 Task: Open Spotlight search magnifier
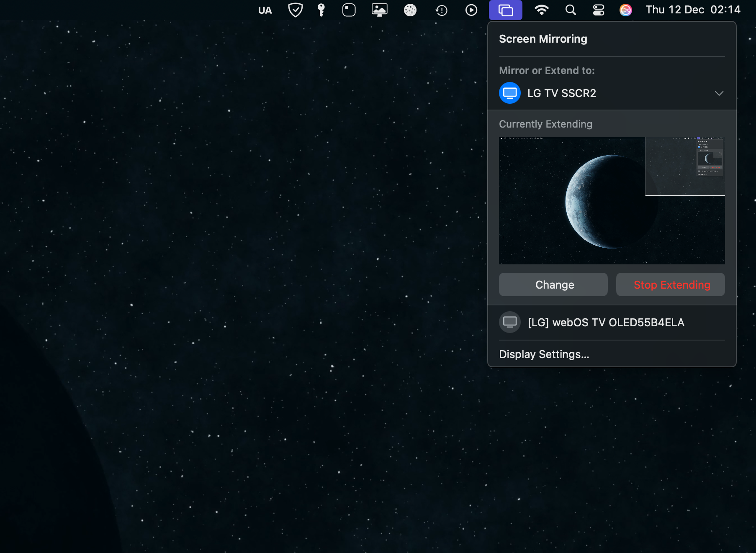click(571, 10)
